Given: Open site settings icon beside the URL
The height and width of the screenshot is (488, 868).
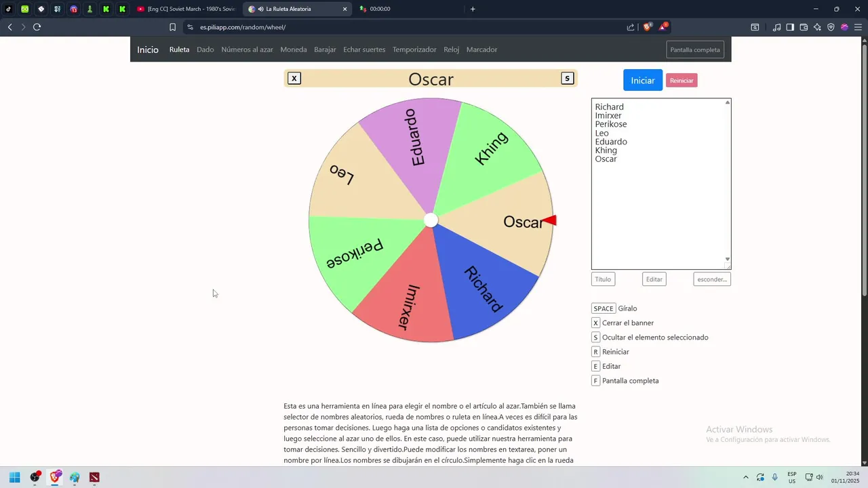Looking at the screenshot, I should 191,27.
